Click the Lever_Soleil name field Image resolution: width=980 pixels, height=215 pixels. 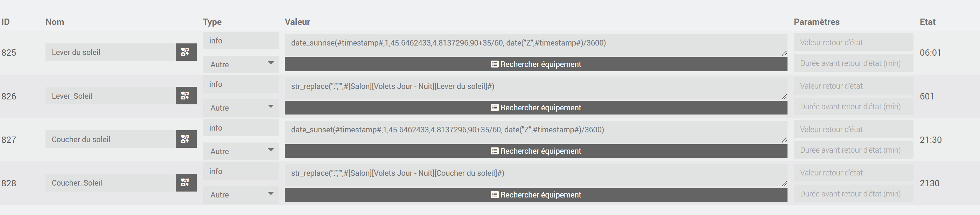pyautogui.click(x=110, y=96)
